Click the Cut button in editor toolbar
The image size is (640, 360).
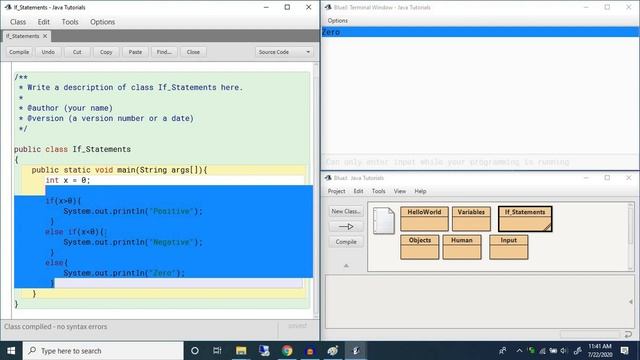[77, 52]
